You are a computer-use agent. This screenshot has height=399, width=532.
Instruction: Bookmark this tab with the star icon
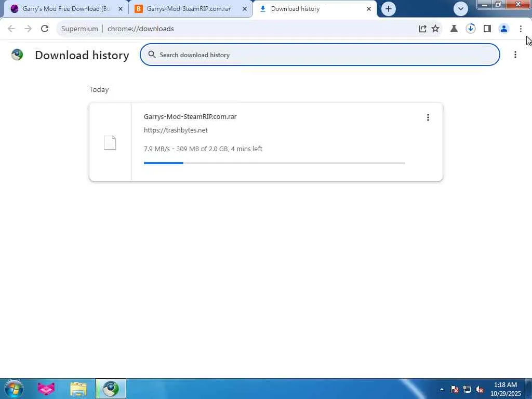(x=435, y=29)
